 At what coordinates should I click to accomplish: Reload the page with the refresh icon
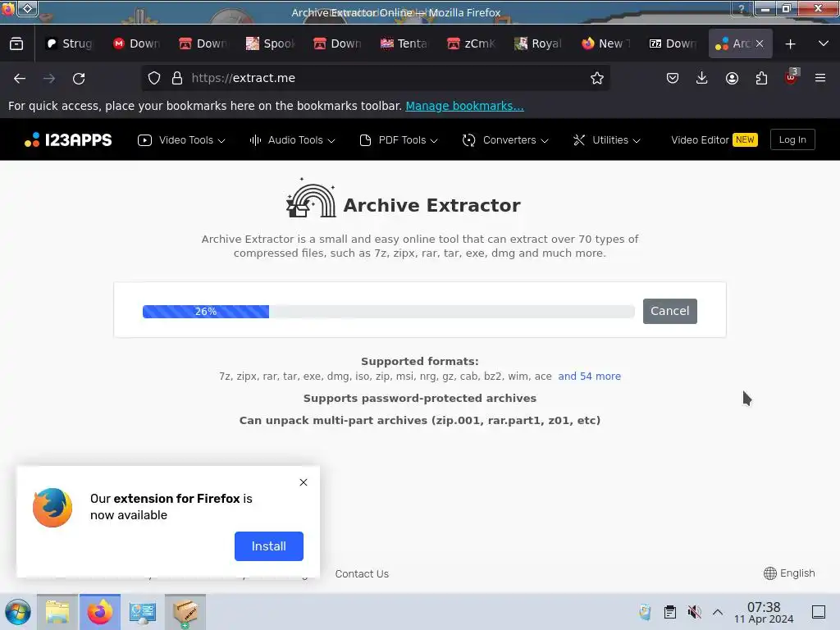click(79, 78)
